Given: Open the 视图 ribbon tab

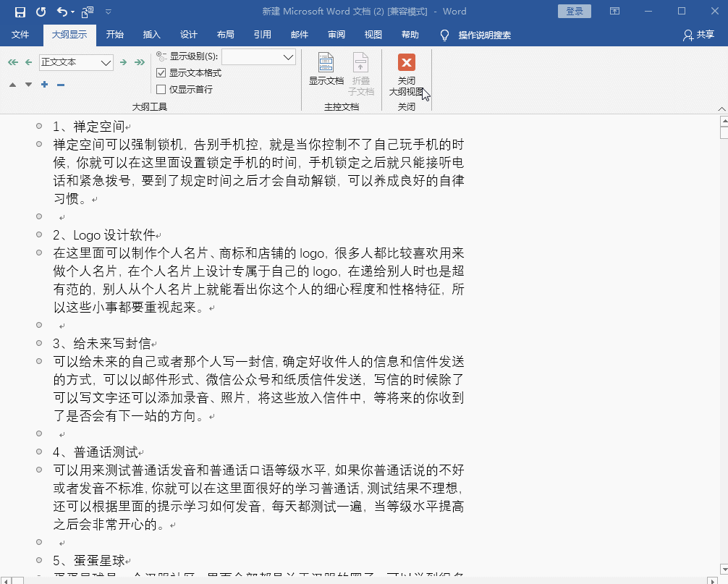Looking at the screenshot, I should 373,33.
